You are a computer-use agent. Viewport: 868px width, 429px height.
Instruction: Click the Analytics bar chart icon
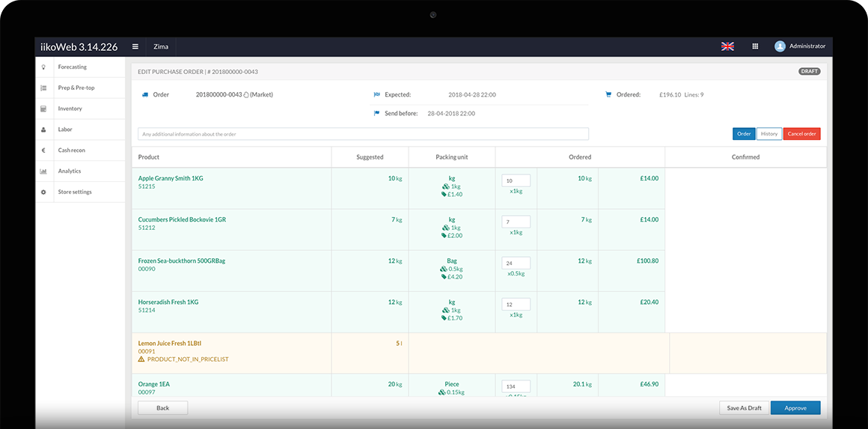click(x=43, y=171)
